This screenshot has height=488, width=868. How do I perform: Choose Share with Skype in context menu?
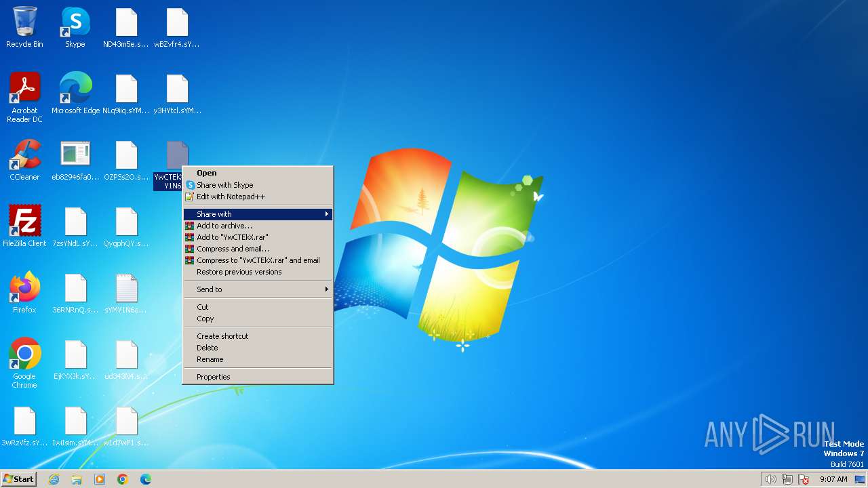(258, 185)
